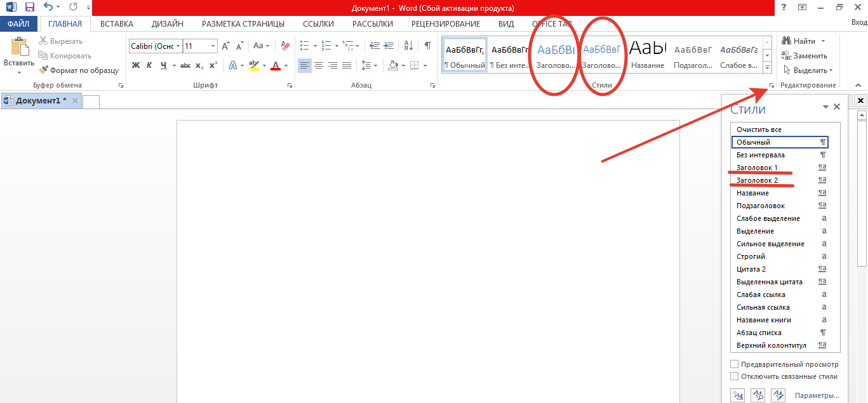Select Заголовок 1 in the Styles list

757,168
